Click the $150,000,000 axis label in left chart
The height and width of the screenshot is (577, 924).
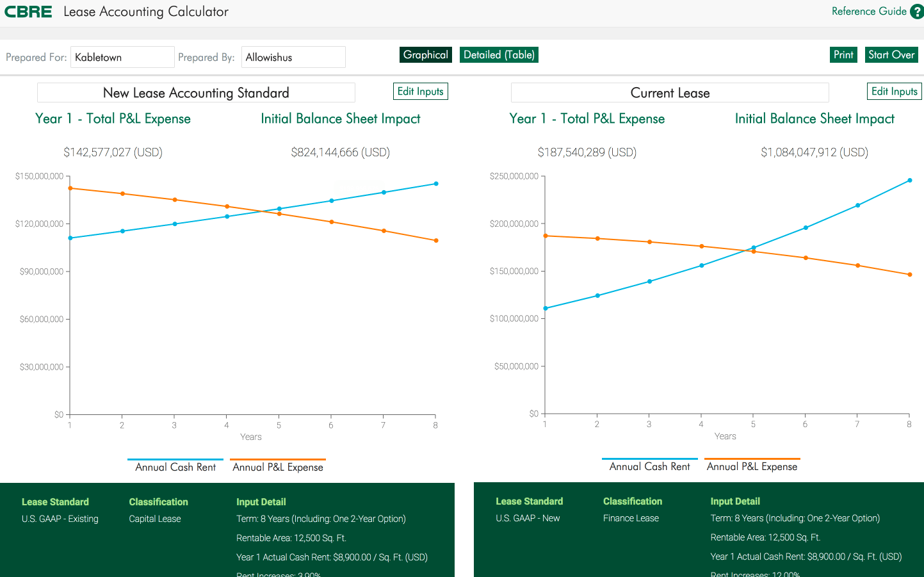click(40, 176)
